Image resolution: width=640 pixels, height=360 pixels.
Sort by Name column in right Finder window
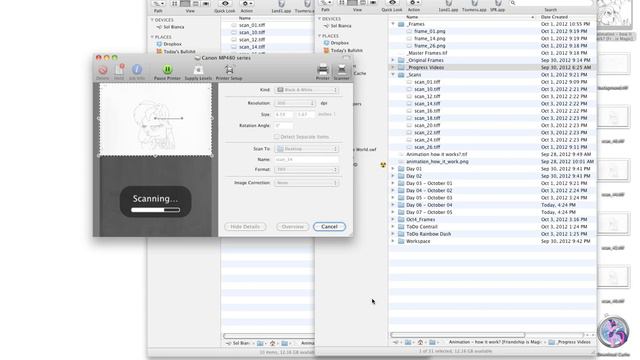pyautogui.click(x=412, y=17)
